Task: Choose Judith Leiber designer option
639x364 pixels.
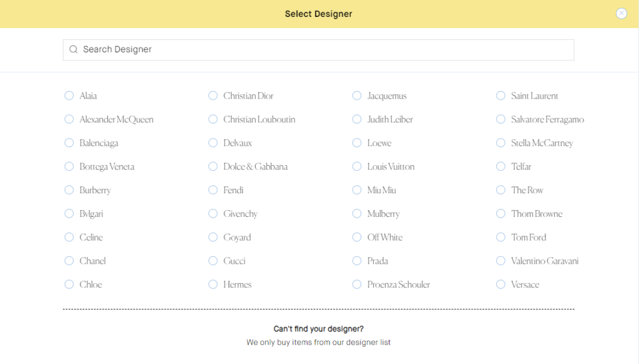Action: click(357, 119)
